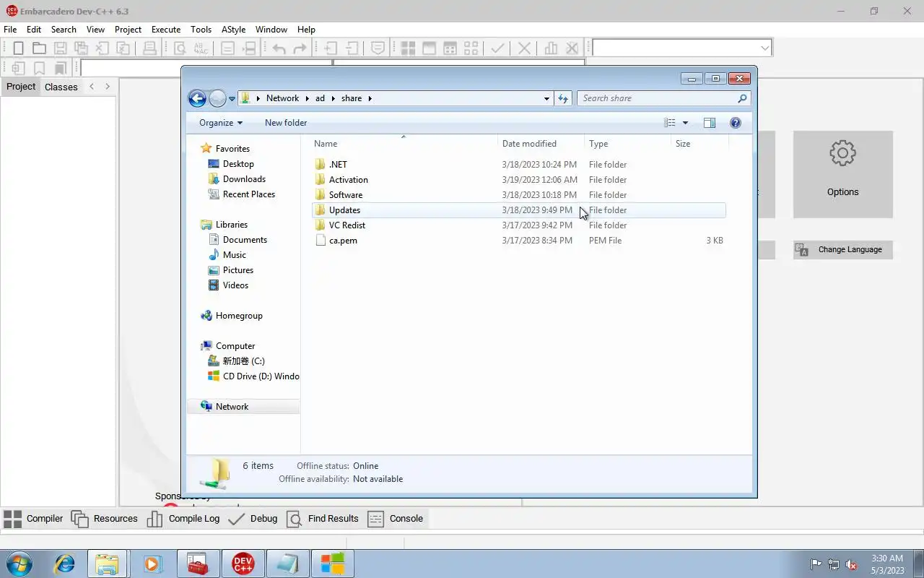
Task: Expand the arrow after share in the breadcrumb
Action: [370, 98]
